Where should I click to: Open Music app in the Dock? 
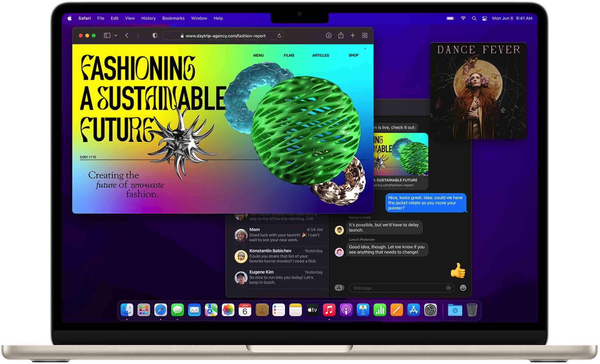(329, 310)
